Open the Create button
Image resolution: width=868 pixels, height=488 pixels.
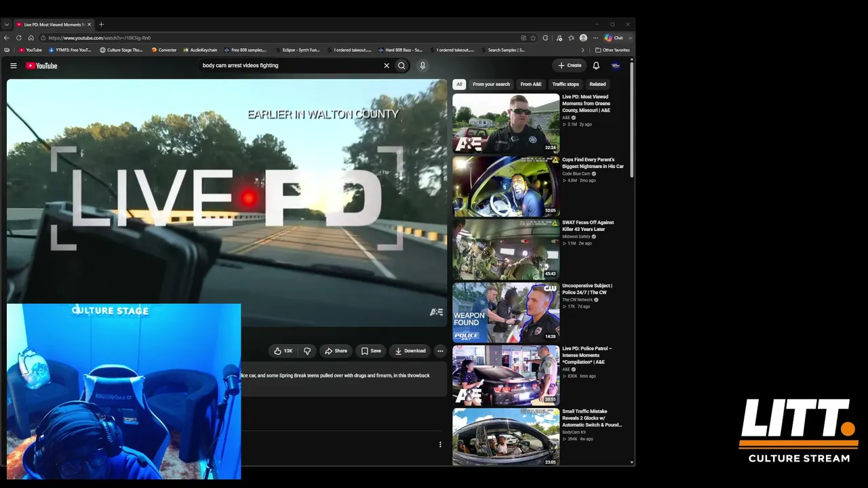point(570,66)
